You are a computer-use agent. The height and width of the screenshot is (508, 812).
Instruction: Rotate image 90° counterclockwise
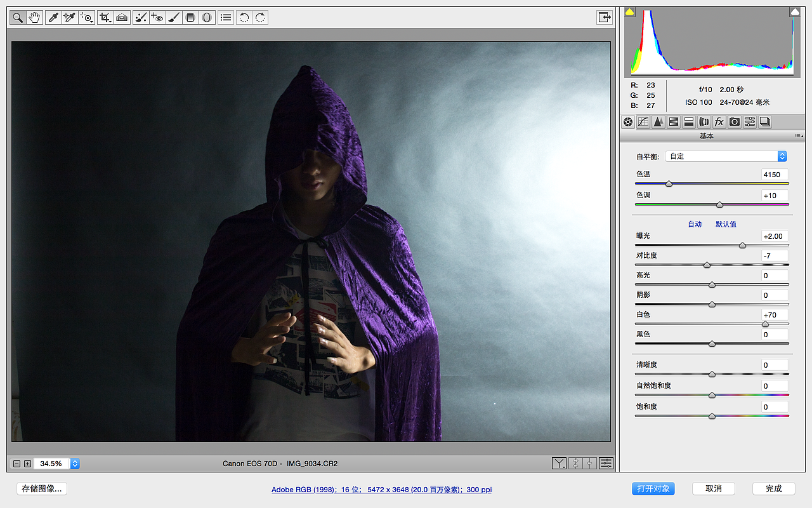coord(244,17)
